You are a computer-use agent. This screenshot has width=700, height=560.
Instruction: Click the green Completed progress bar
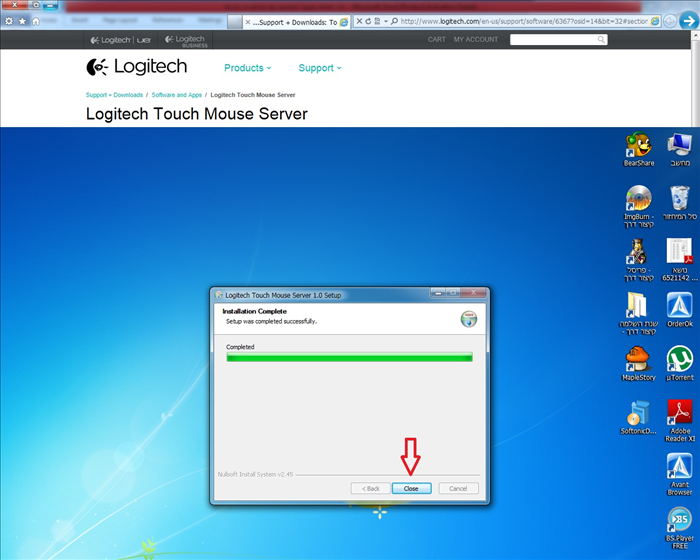[x=349, y=357]
